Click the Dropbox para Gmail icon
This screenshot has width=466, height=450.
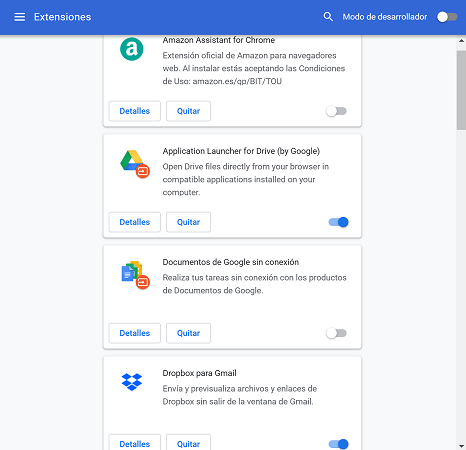[132, 382]
